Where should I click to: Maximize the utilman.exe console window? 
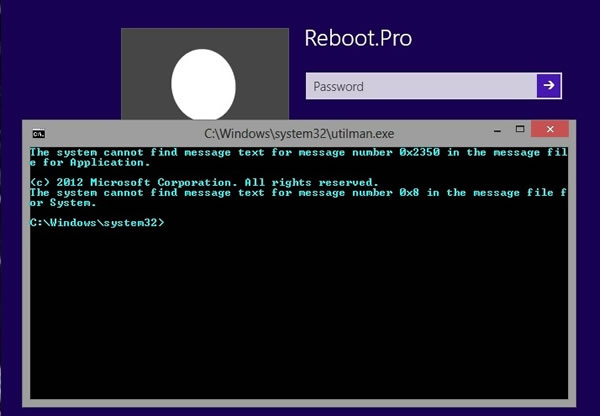click(x=520, y=129)
